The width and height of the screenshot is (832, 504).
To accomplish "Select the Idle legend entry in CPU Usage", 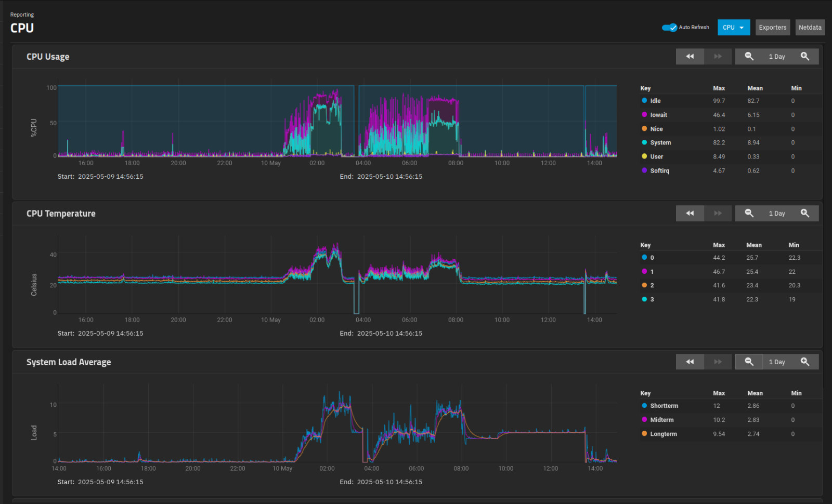I will point(655,101).
